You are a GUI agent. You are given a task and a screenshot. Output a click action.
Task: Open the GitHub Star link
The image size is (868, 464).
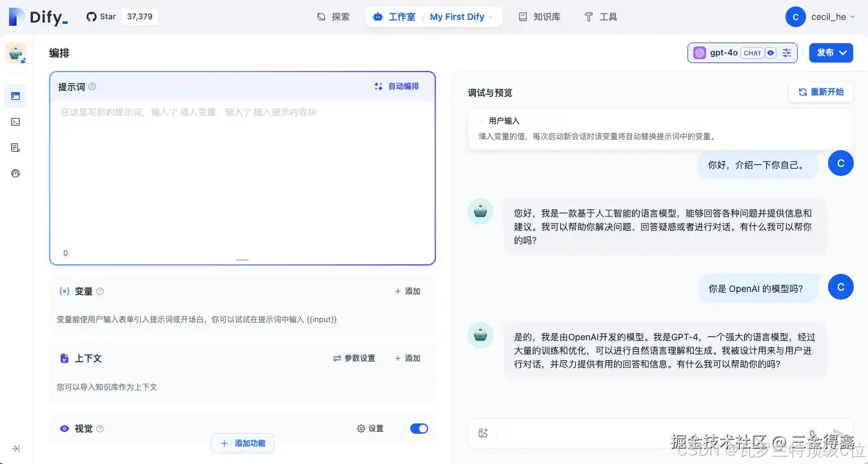[x=101, y=17]
